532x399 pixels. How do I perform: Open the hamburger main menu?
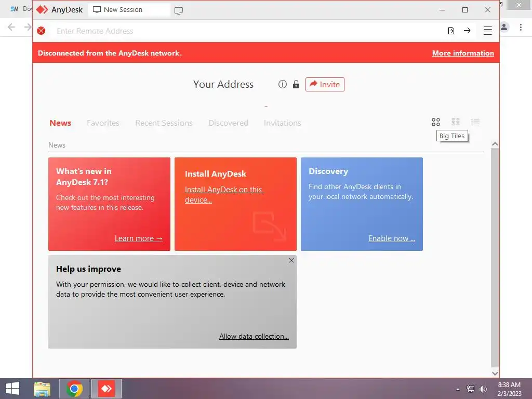(x=487, y=31)
